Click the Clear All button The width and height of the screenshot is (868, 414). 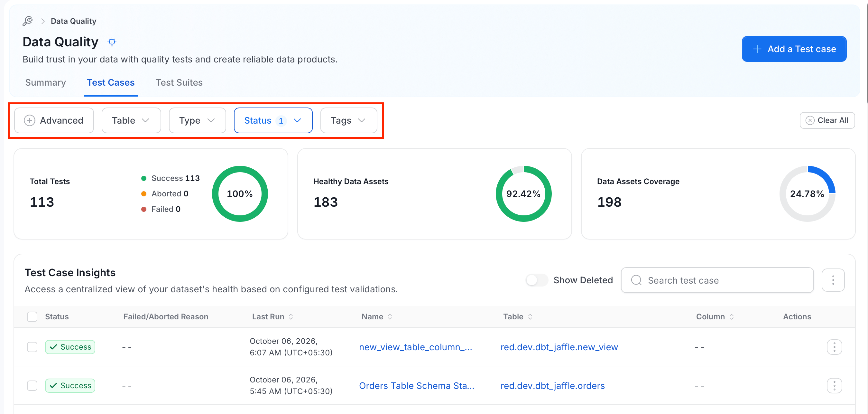(x=827, y=120)
